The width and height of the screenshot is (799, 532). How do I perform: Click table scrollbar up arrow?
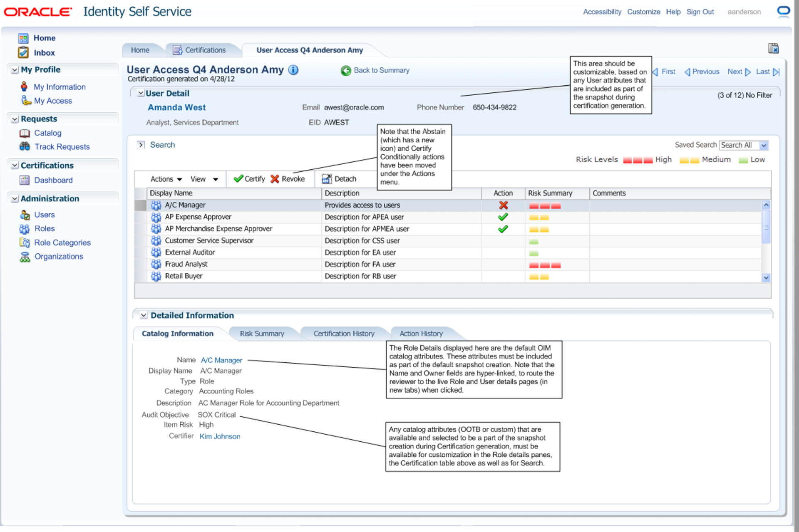click(x=766, y=205)
